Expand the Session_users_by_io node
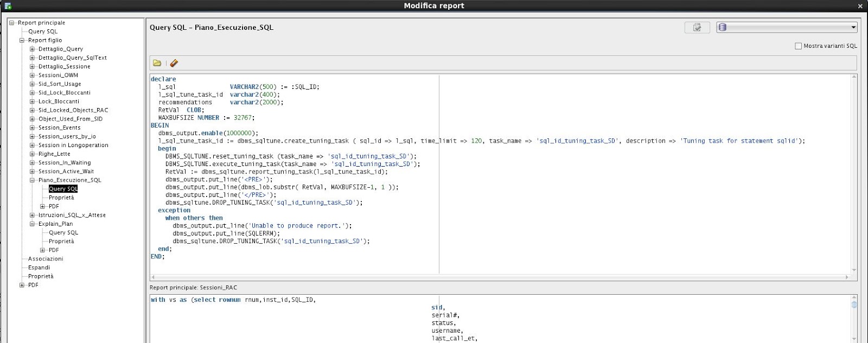 (32, 136)
